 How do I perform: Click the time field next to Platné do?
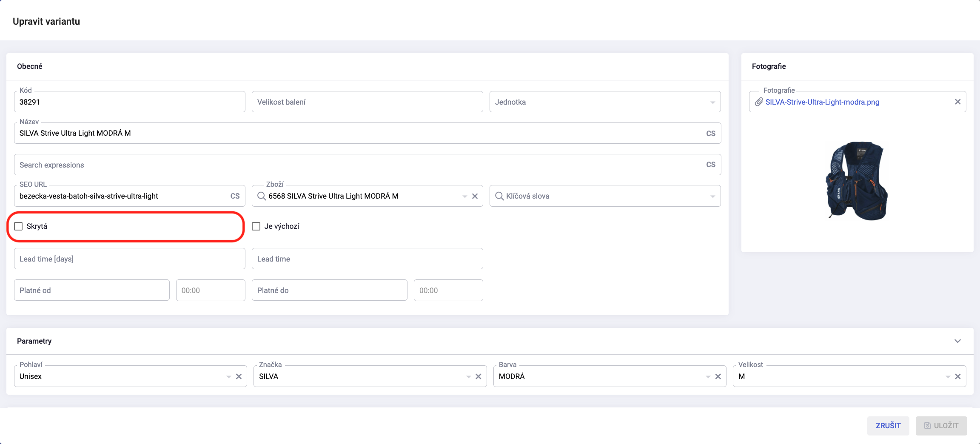pos(448,290)
